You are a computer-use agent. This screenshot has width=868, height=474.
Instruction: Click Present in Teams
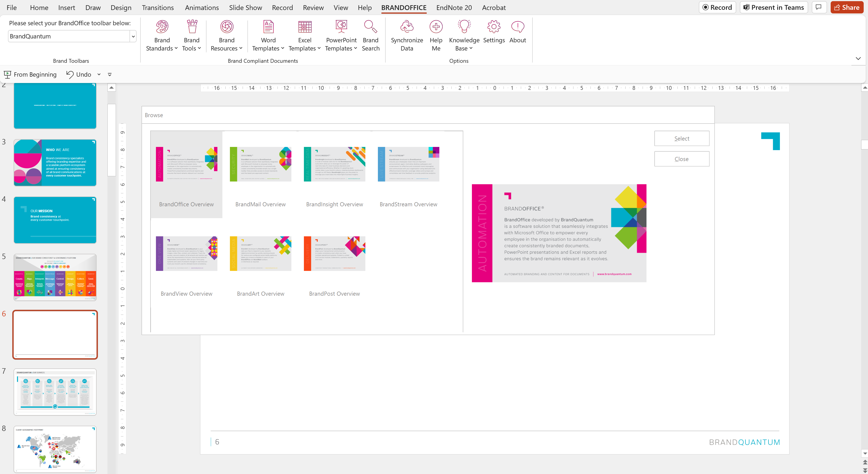774,8
